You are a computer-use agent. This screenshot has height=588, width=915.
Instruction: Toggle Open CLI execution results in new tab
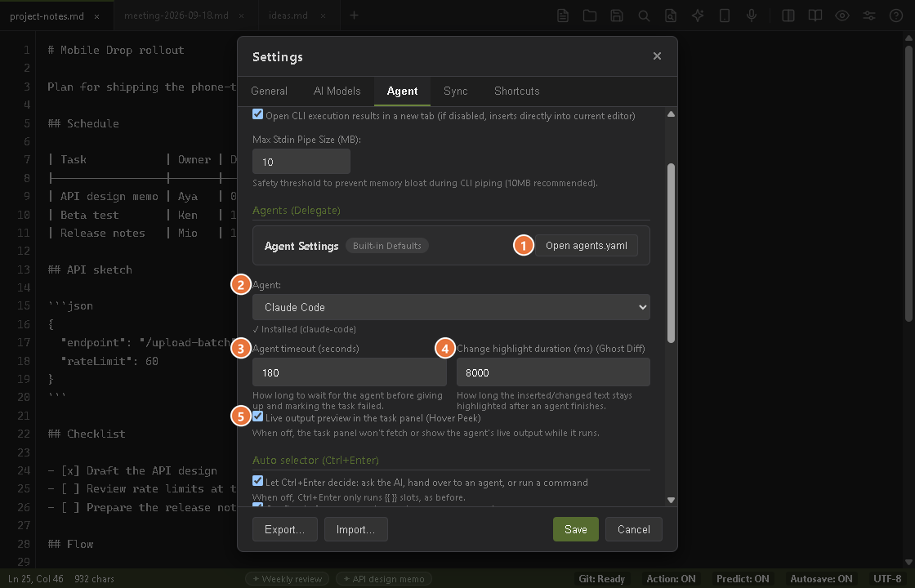(x=257, y=114)
